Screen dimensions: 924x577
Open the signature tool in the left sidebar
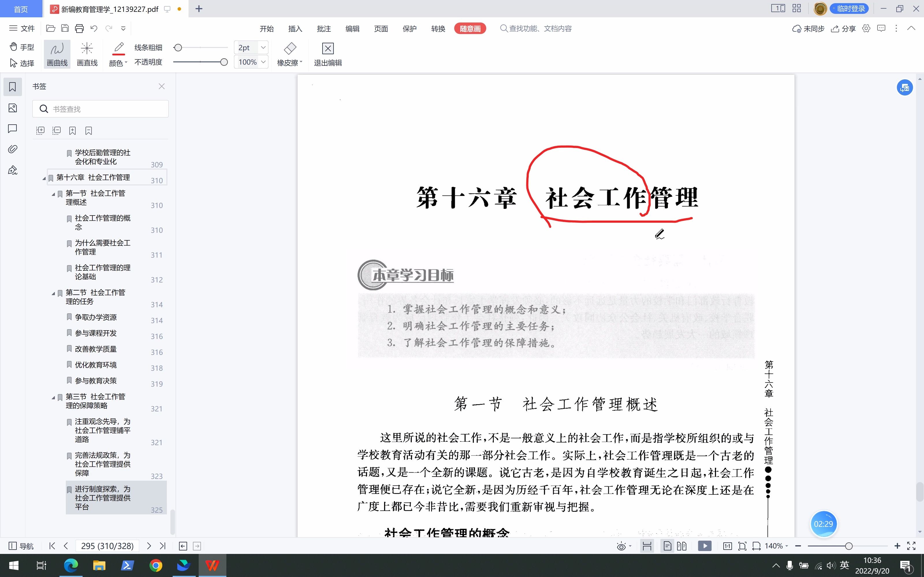(12, 170)
